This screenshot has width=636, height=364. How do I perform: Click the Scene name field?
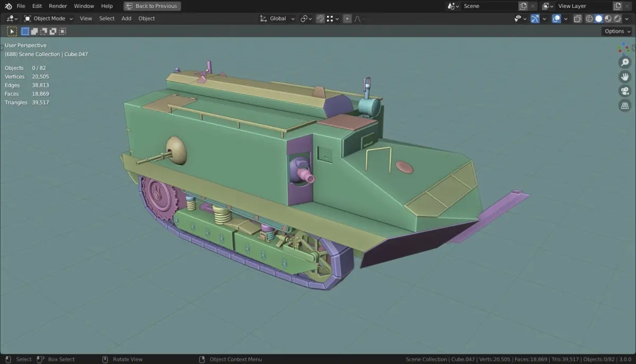pyautogui.click(x=490, y=6)
